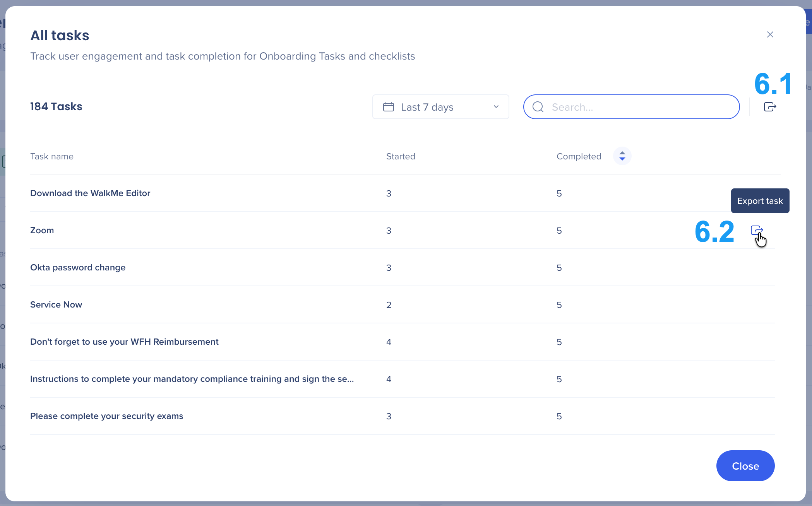Click the Started column header

[401, 156]
